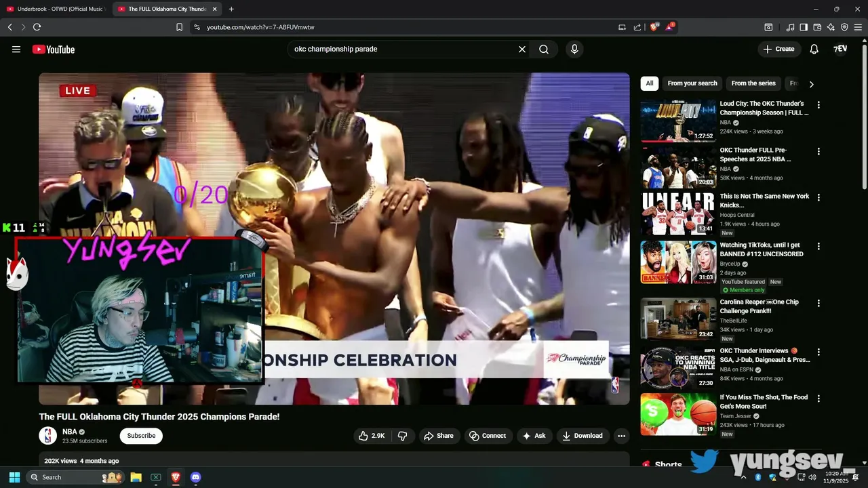Go to the YouTube home logo
Image resolution: width=868 pixels, height=488 pixels.
click(53, 49)
